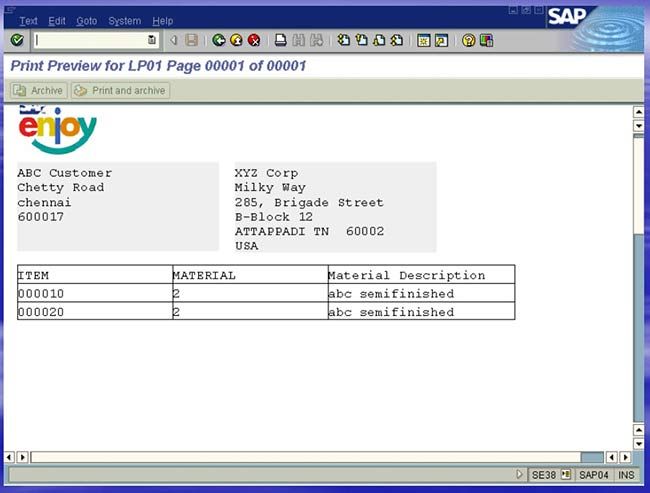Click the Find Next binoculars icon
The width and height of the screenshot is (650, 493).
[317, 40]
